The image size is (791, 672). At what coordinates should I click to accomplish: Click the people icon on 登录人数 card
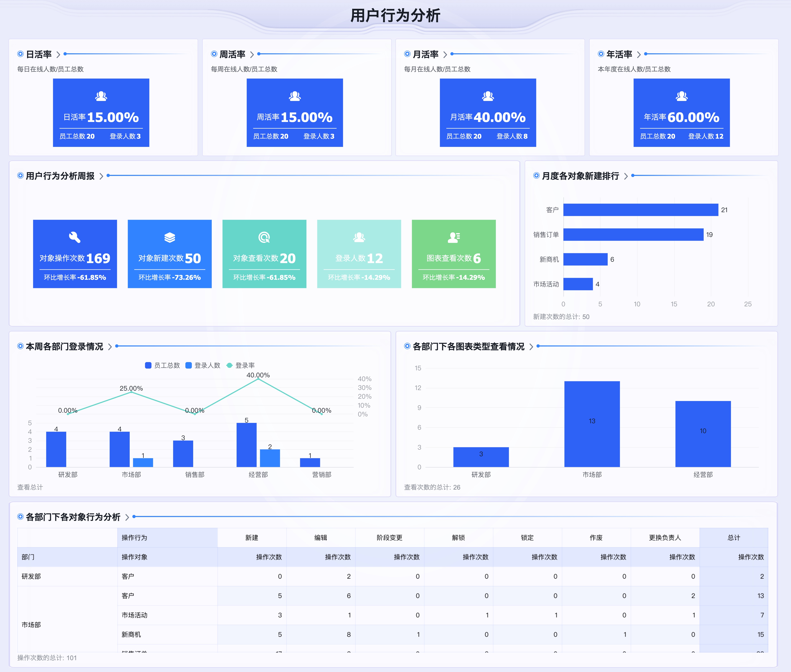click(359, 238)
